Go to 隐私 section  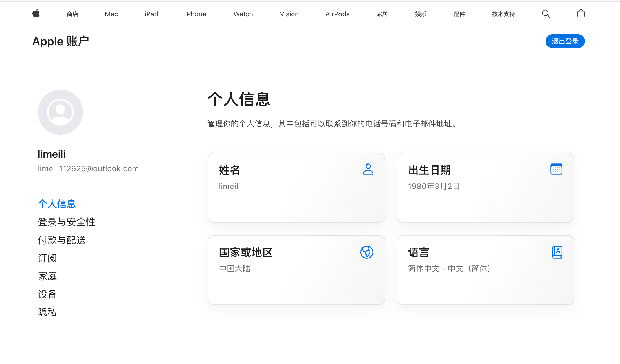click(47, 312)
